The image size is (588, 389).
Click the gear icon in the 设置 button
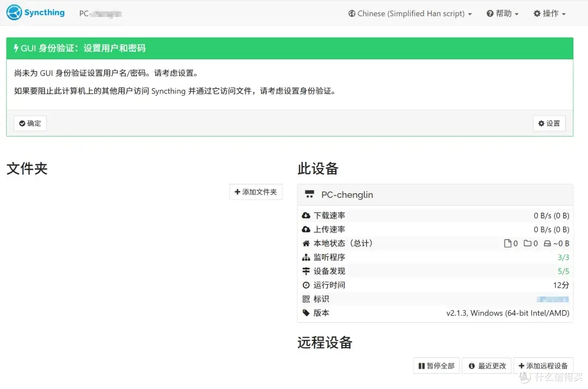click(541, 124)
